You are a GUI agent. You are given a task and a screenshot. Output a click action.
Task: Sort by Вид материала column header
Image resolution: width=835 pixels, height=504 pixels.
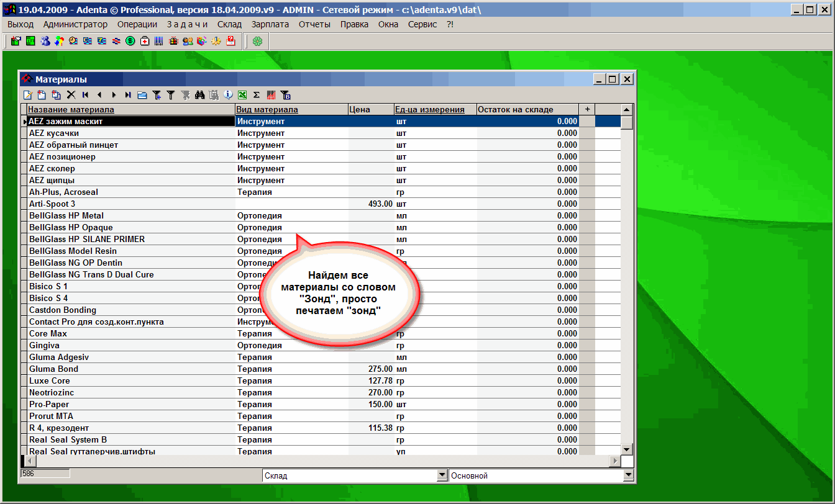267,109
